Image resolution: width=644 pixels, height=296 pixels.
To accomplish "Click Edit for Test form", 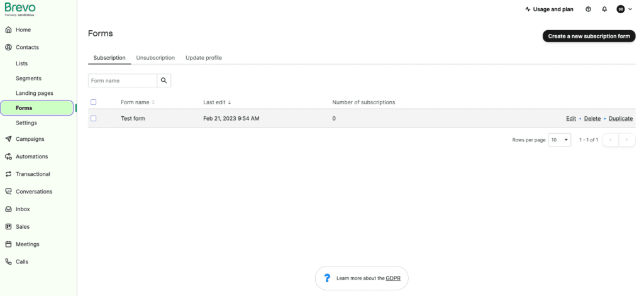I will click(571, 118).
